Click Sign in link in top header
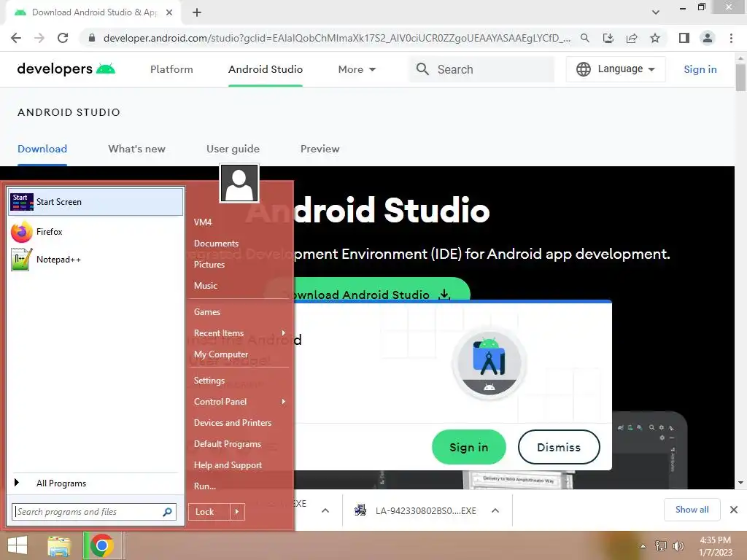This screenshot has width=747, height=560. pyautogui.click(x=700, y=69)
